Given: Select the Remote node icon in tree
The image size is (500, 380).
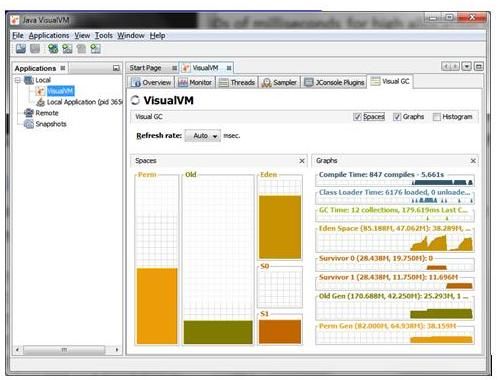Looking at the screenshot, I should click(x=29, y=113).
